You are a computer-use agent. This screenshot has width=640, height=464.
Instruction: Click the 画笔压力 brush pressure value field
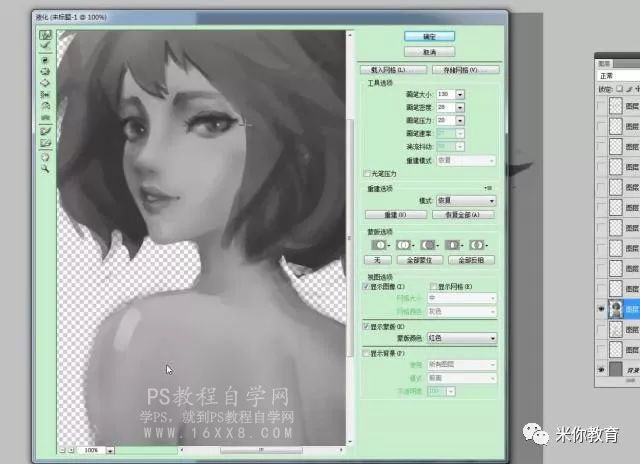pyautogui.click(x=446, y=120)
